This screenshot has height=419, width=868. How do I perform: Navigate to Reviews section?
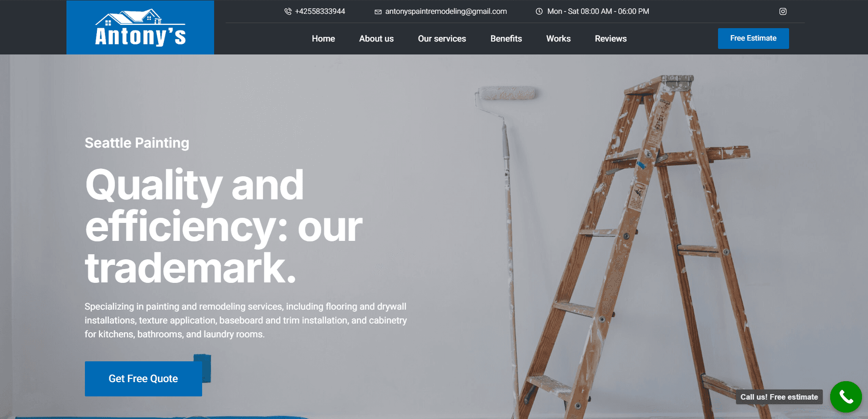click(611, 39)
